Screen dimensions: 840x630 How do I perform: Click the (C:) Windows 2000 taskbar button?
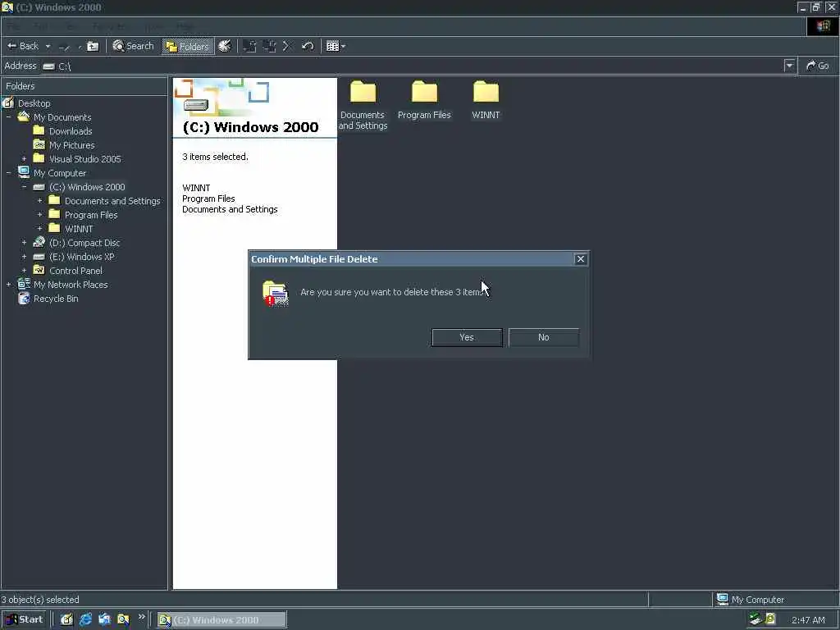(x=221, y=620)
